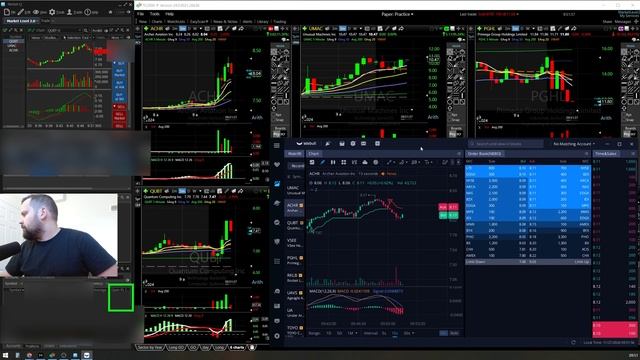The width and height of the screenshot is (640, 360).
Task: Select VSEE in the Webull watchlist
Action: point(295,242)
